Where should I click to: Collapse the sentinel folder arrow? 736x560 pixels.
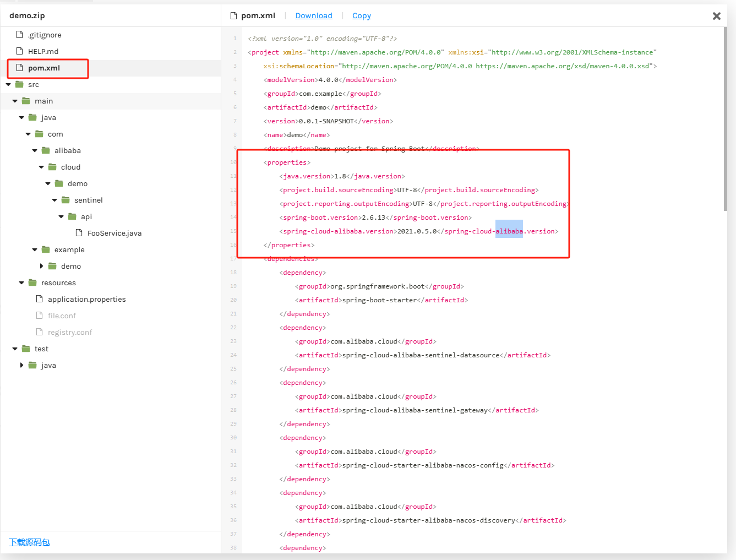(54, 200)
